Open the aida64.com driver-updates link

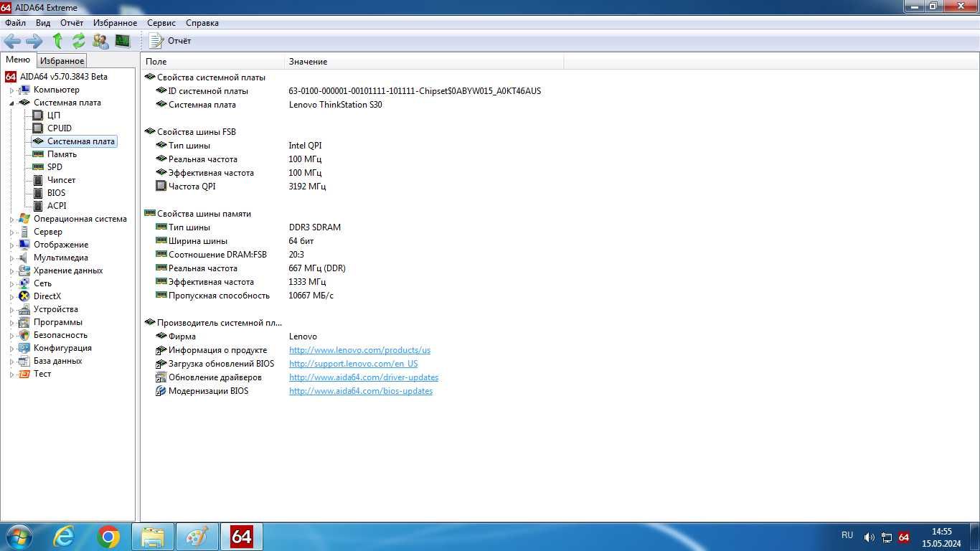[x=364, y=377]
